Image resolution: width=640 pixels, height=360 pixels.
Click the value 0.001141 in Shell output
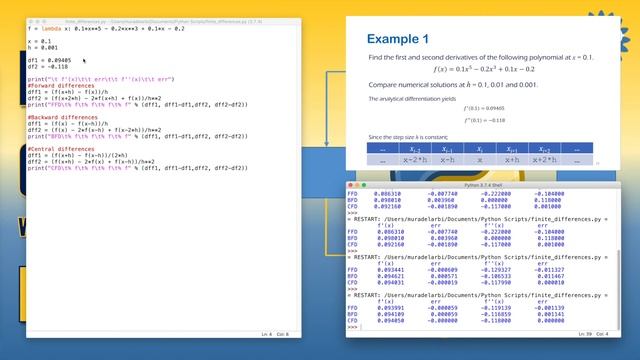(551, 314)
